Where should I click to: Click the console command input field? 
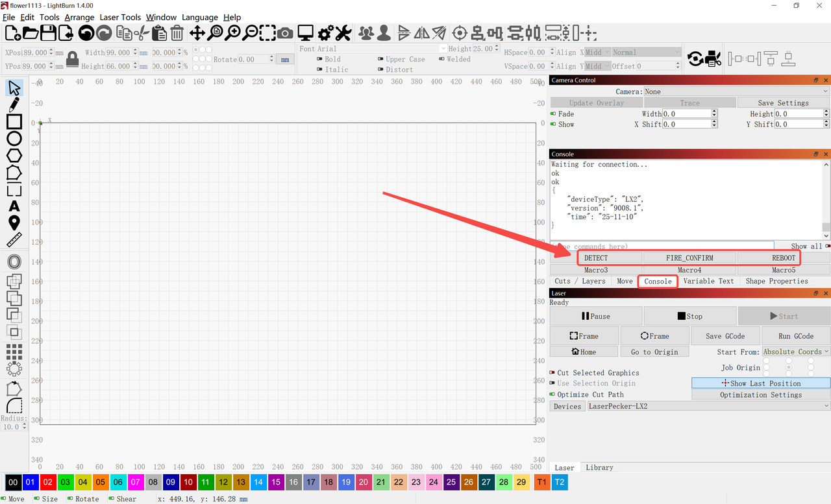pos(662,246)
